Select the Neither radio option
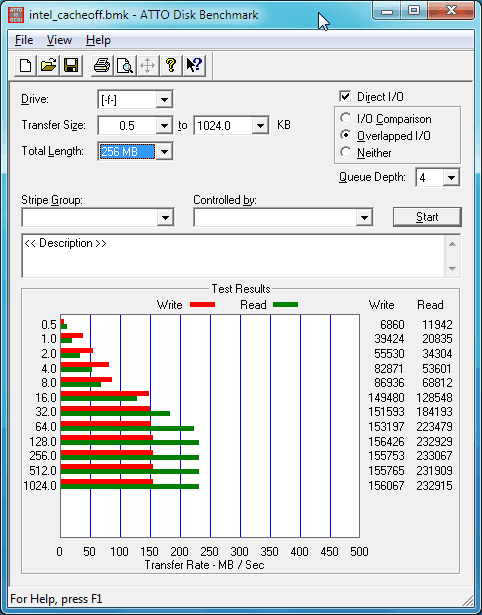This screenshot has height=615, width=482. pyautogui.click(x=346, y=152)
